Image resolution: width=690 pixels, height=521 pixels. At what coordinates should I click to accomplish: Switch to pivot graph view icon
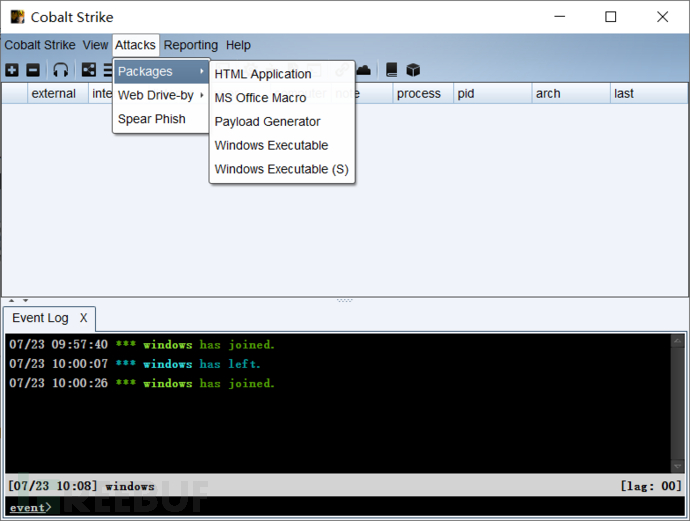point(89,70)
